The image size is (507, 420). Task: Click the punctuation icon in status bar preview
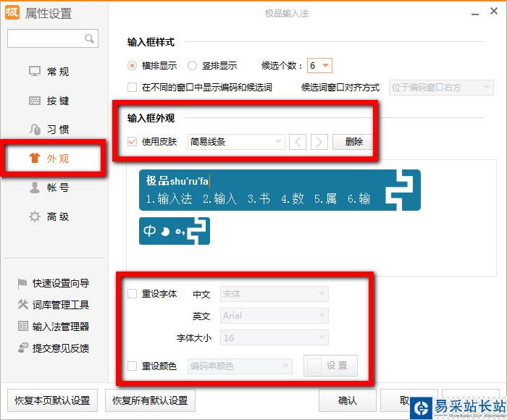click(180, 232)
